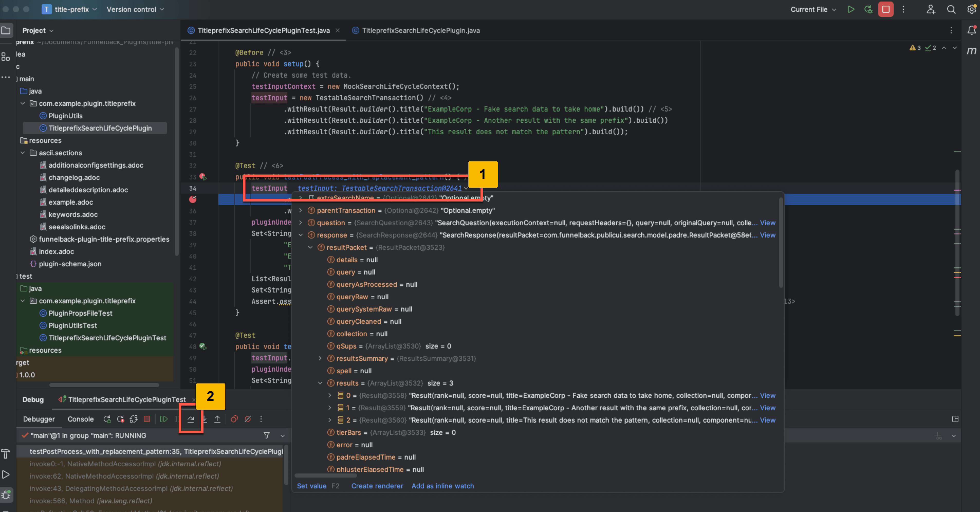Open IDE Settings via the gear icon

click(971, 10)
